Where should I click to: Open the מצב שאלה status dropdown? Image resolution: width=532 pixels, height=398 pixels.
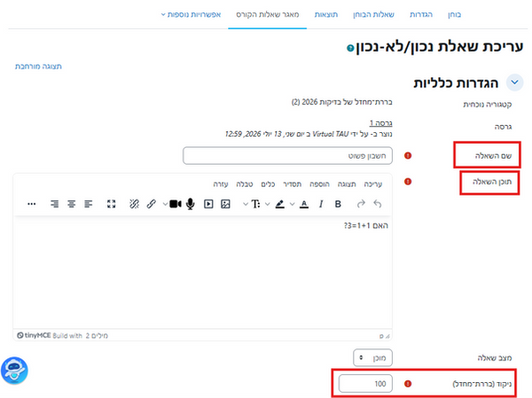372,357
